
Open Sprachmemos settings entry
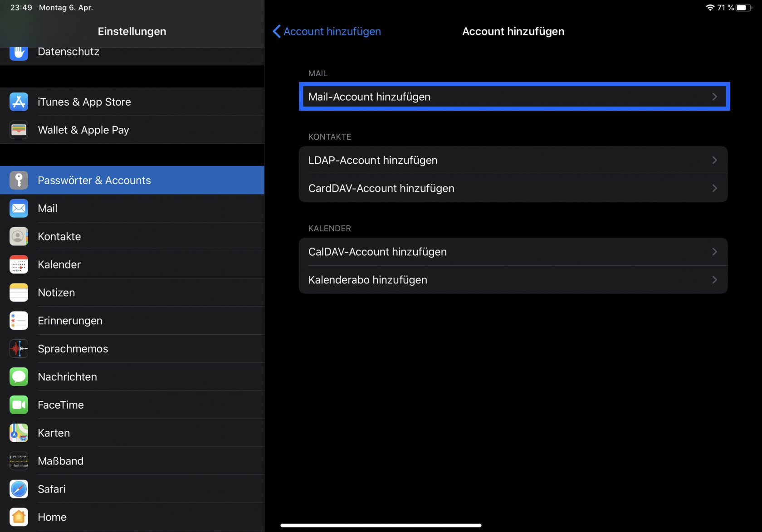[x=132, y=349]
